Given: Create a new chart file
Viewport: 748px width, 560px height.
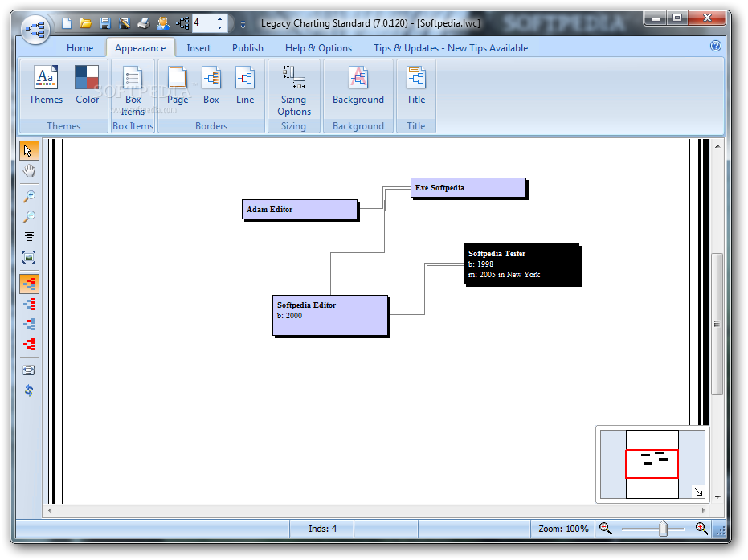Looking at the screenshot, I should 67,22.
